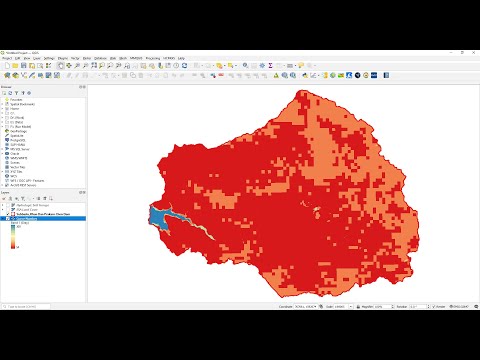Click the Refresh icon in Browser panel
The width and height of the screenshot is (480, 360).
click(x=10, y=93)
